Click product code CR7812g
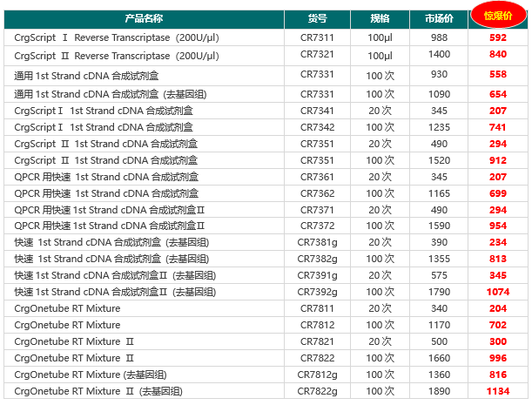The image size is (532, 405). [317, 375]
